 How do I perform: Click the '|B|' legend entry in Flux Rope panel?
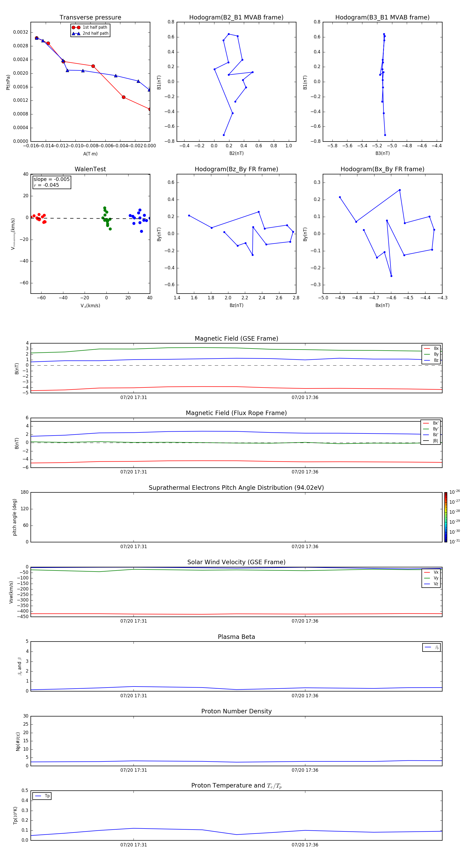pos(431,441)
